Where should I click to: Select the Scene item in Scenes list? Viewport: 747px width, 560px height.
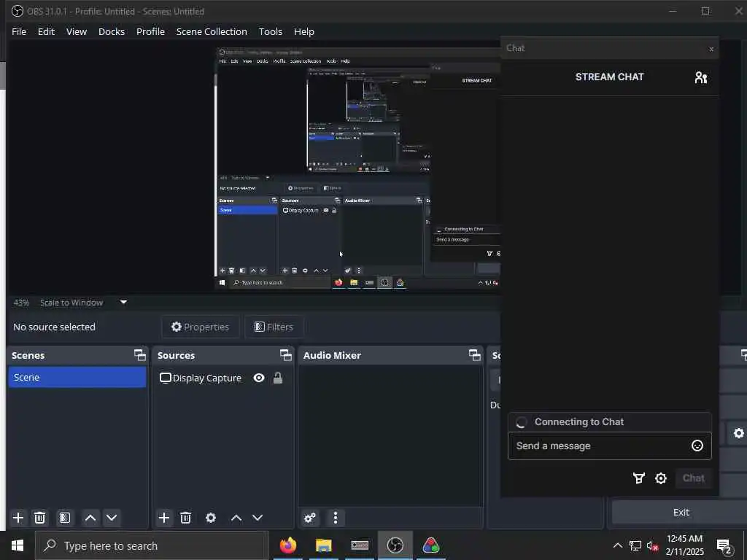(77, 377)
